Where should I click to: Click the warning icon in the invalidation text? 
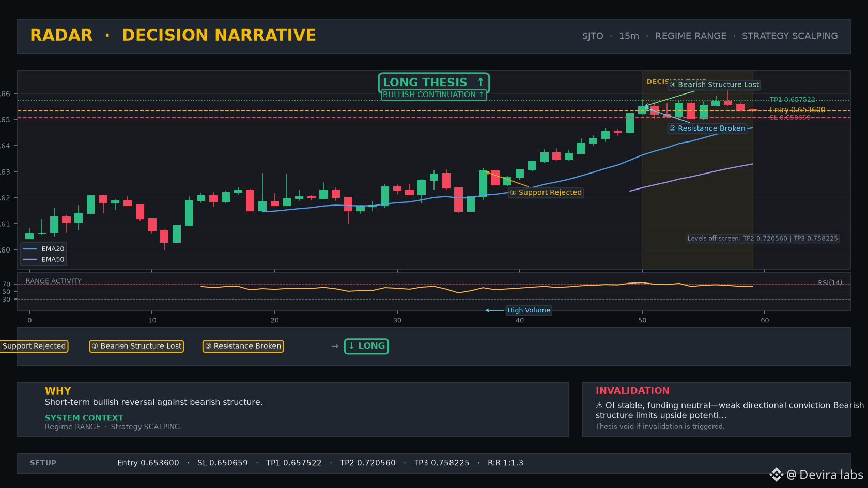599,406
